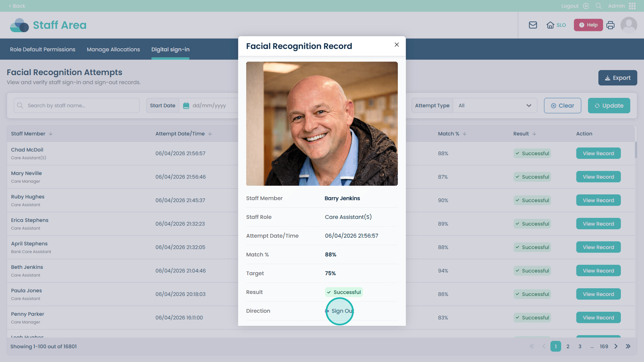Screen dimensions: 644x362
Task: Open Role Default Permissions tab
Action: pos(43,49)
